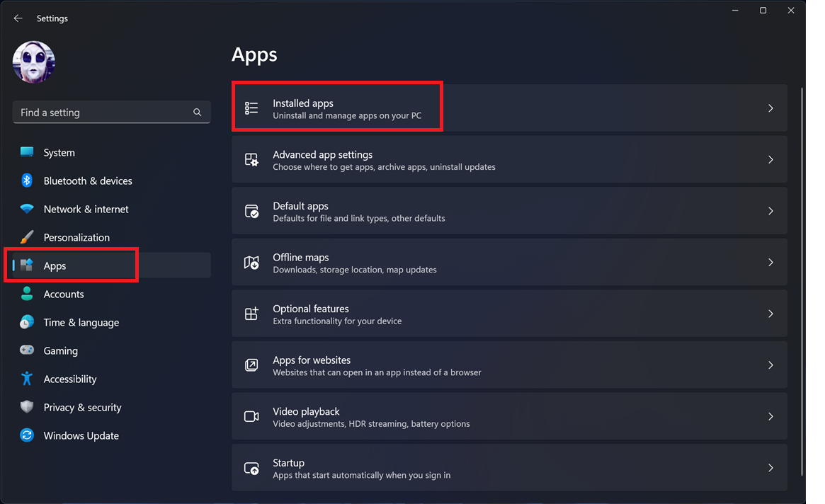The image size is (825, 504).
Task: Click the Optional features icon
Action: pyautogui.click(x=251, y=313)
